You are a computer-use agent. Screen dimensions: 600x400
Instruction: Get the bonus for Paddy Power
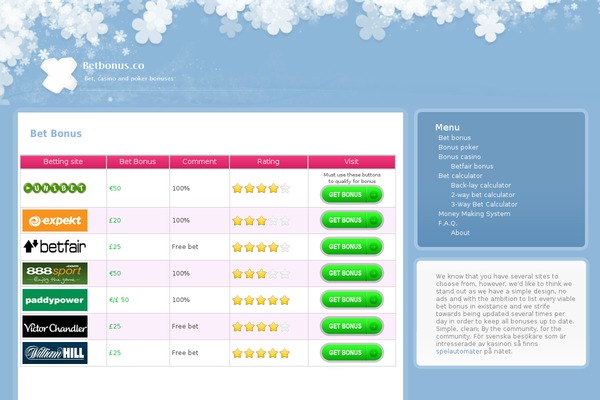click(352, 299)
